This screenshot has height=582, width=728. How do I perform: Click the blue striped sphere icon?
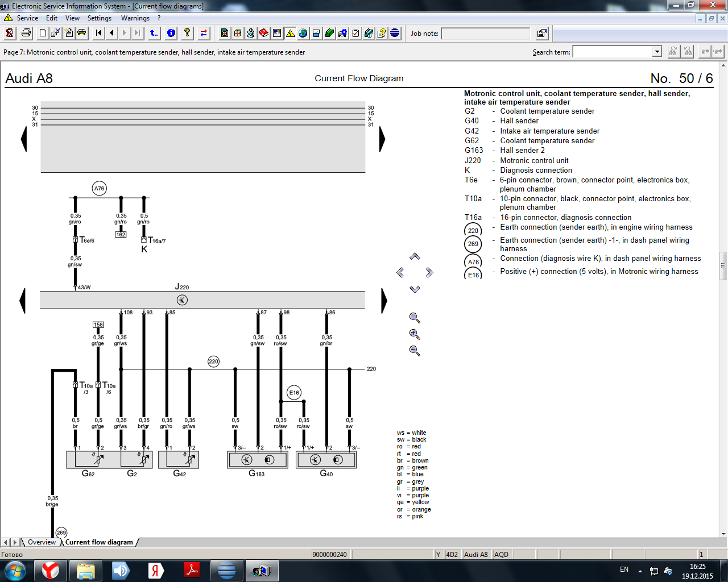(x=395, y=33)
